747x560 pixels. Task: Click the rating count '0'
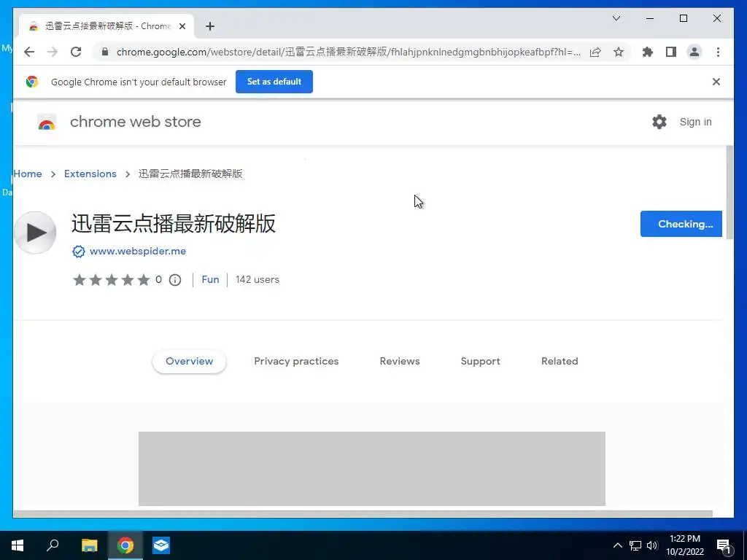point(158,279)
